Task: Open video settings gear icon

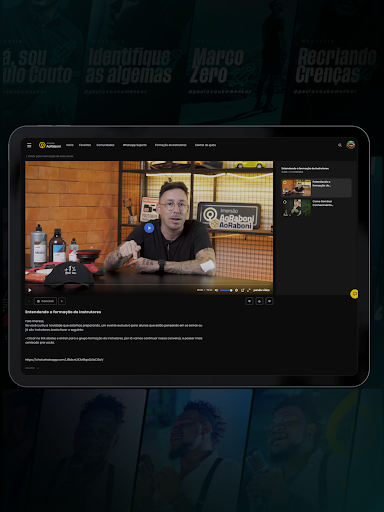Action: tap(236, 290)
